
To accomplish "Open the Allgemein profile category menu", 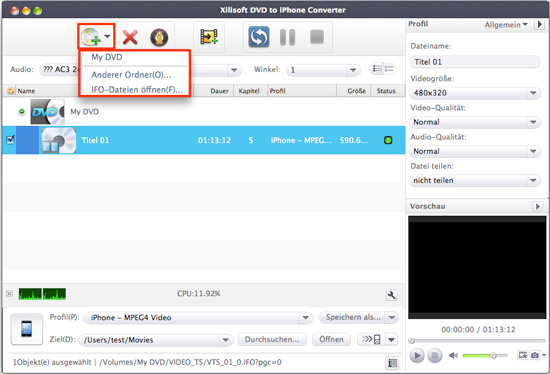I will click(506, 25).
